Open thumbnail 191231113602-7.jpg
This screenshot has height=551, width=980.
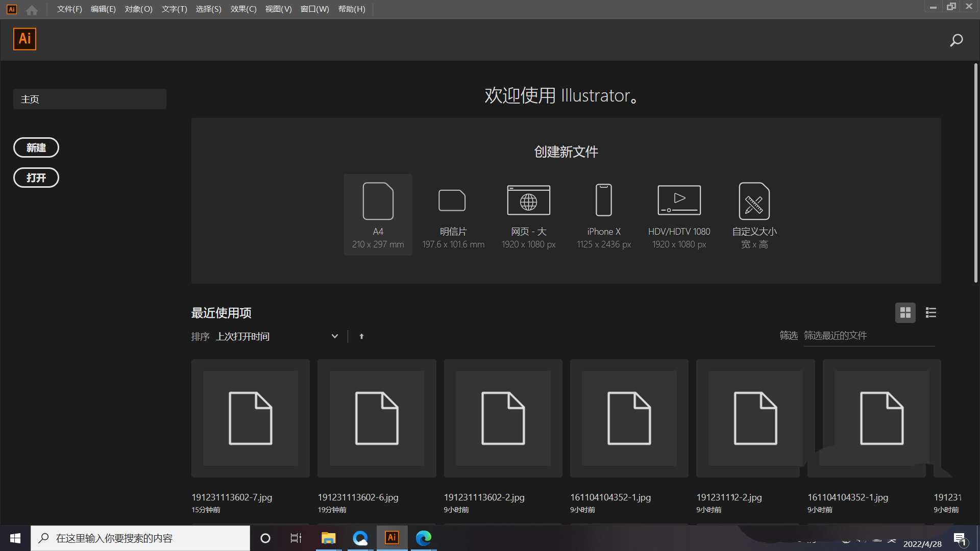pyautogui.click(x=251, y=418)
